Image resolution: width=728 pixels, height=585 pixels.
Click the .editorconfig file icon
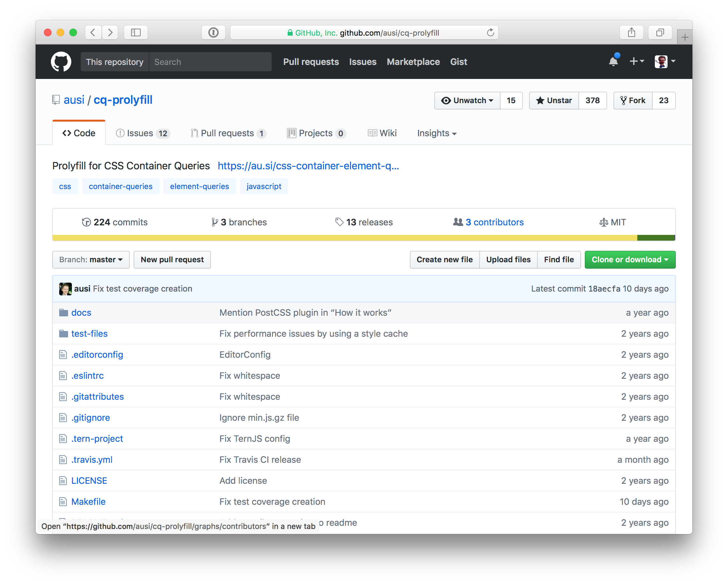pyautogui.click(x=63, y=354)
